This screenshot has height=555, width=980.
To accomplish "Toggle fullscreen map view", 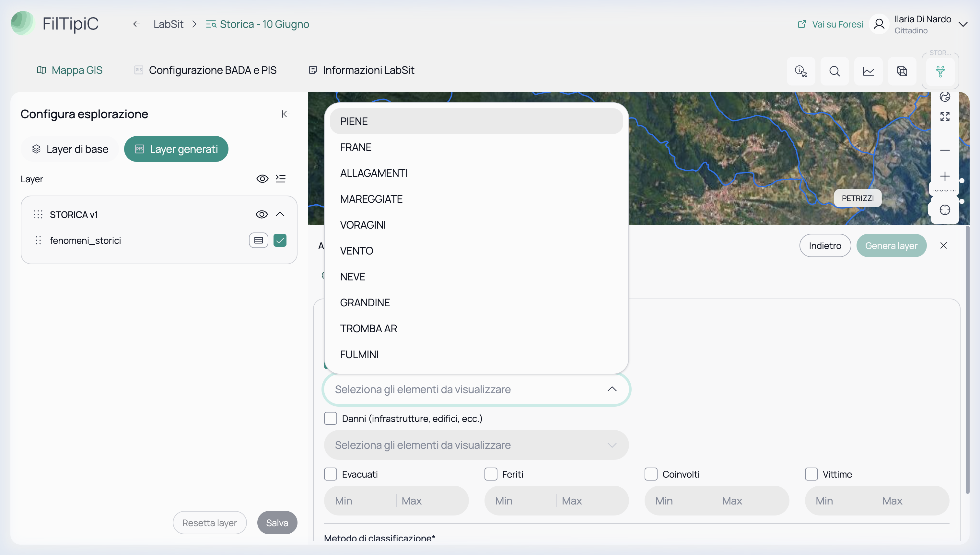I will click(945, 117).
